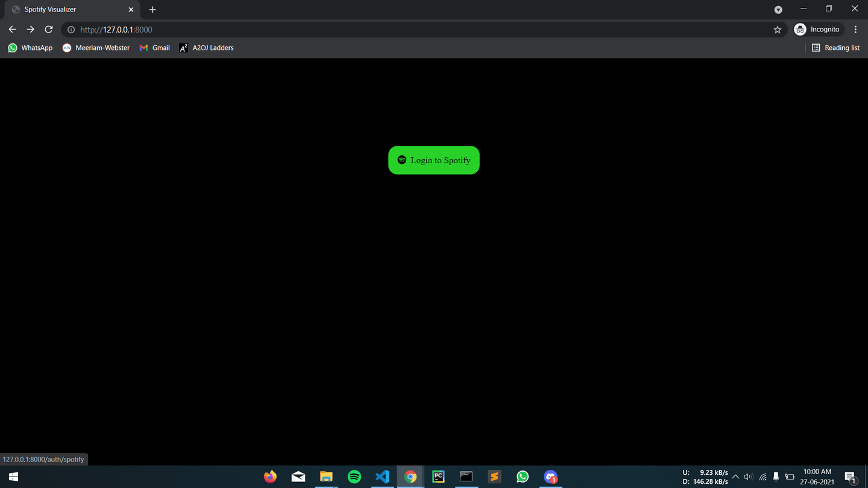Open the terminal window from the taskbar
This screenshot has height=488, width=868.
click(x=466, y=477)
